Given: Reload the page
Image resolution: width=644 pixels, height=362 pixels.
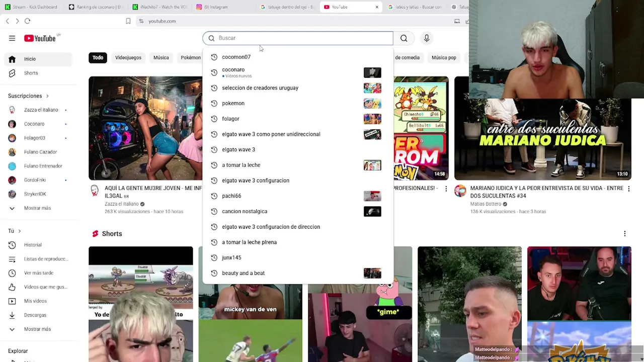Looking at the screenshot, I should point(28,21).
